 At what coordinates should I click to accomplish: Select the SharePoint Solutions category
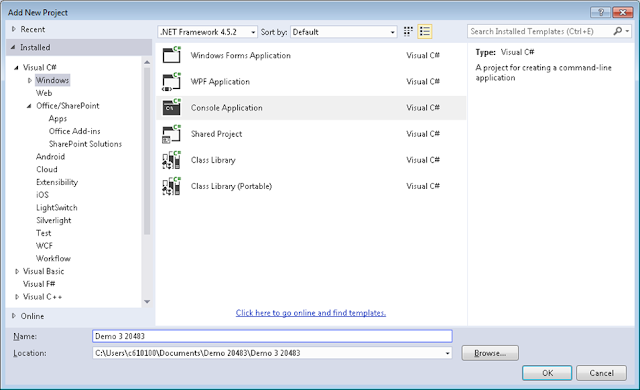(85, 144)
